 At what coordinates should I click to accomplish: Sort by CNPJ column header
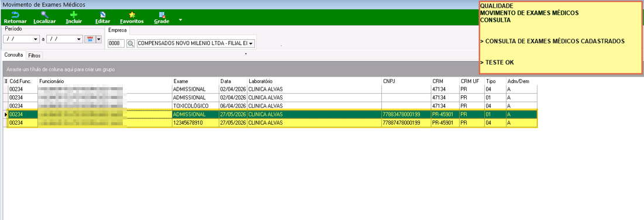tap(406, 81)
